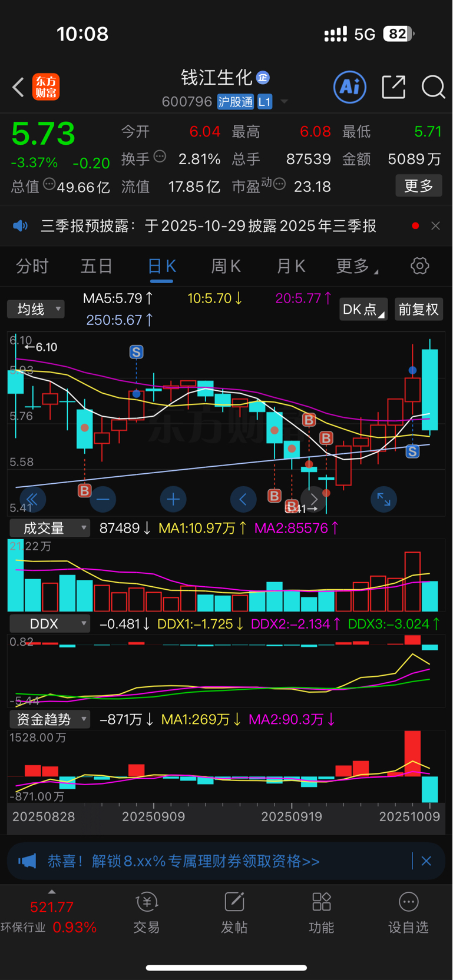
Task: Tap the 250:5.67 moving average label
Action: click(120, 320)
